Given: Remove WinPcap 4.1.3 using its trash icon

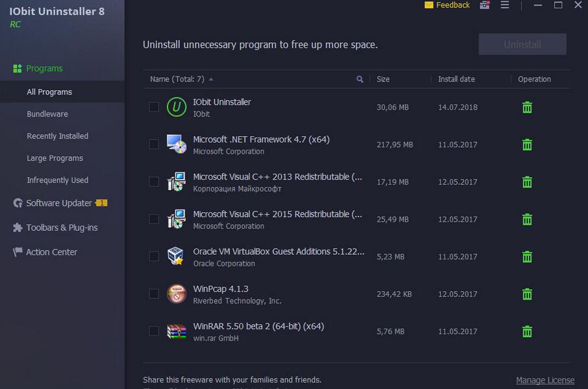Looking at the screenshot, I should coord(527,294).
